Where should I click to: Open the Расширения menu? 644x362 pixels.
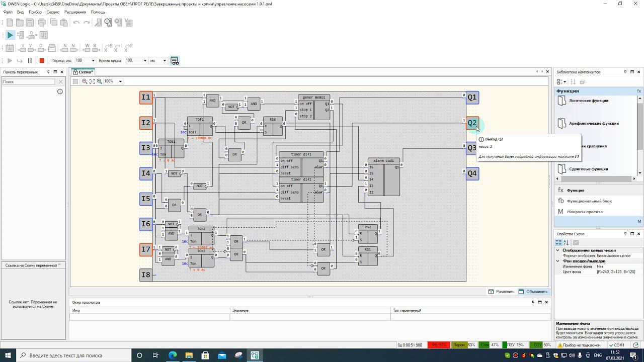click(74, 12)
